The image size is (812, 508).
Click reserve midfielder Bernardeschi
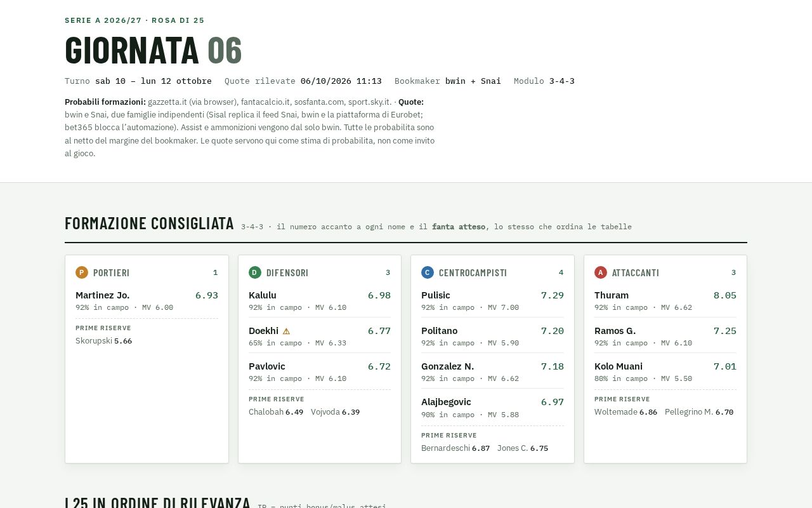(x=446, y=448)
